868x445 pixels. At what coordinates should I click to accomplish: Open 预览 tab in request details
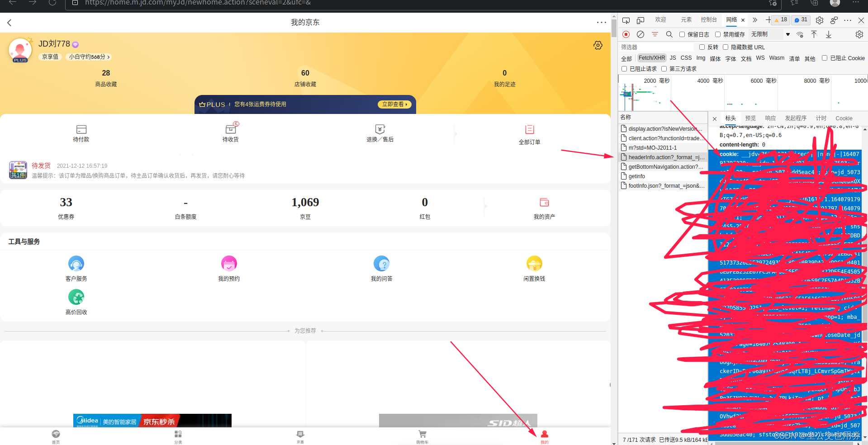coord(750,118)
